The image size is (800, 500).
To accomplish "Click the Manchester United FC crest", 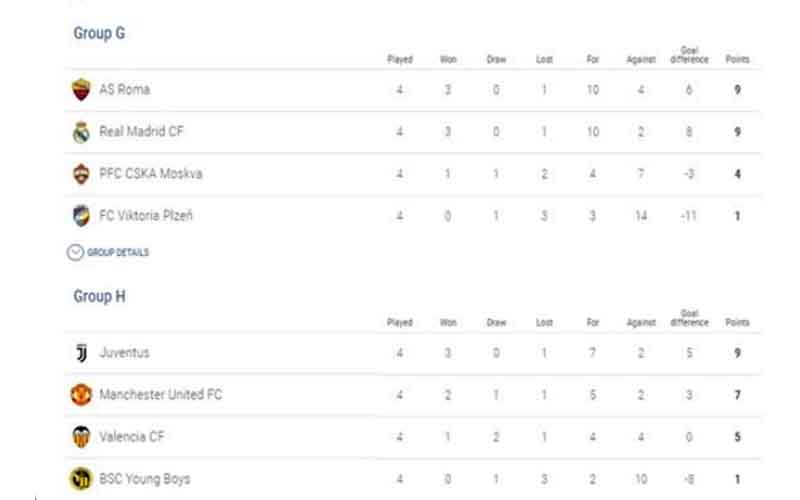I will pyautogui.click(x=81, y=395).
